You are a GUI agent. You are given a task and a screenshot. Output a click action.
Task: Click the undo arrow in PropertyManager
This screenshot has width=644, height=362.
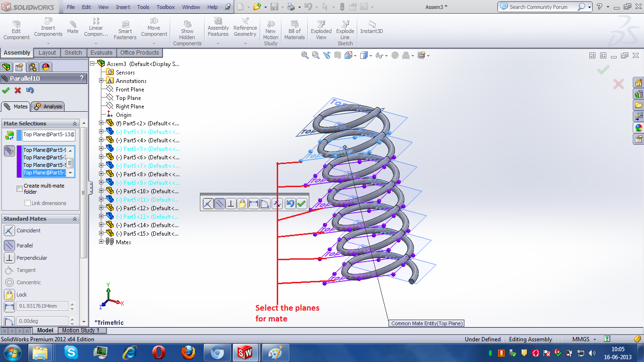pyautogui.click(x=30, y=90)
